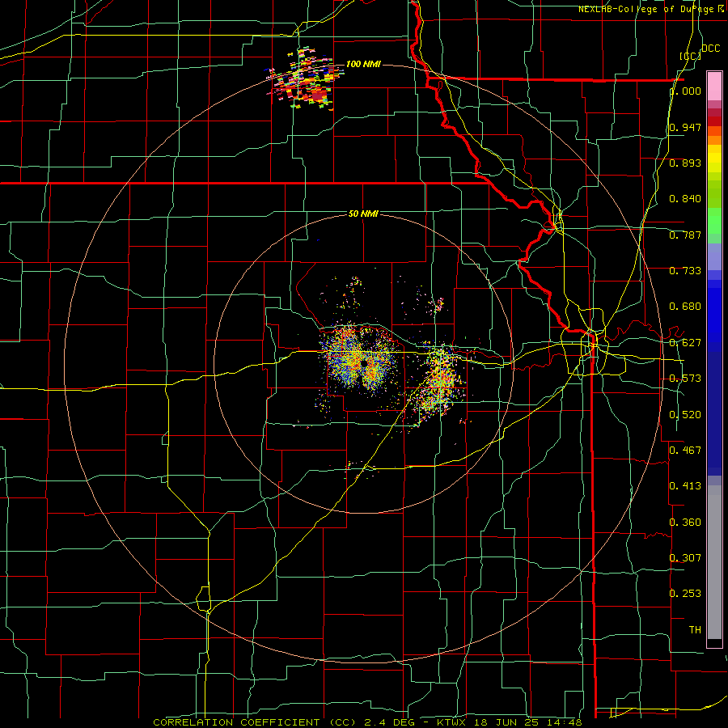This screenshot has width=728, height=728.
Task: Click the 0.840 scale value
Action: pyautogui.click(x=685, y=199)
